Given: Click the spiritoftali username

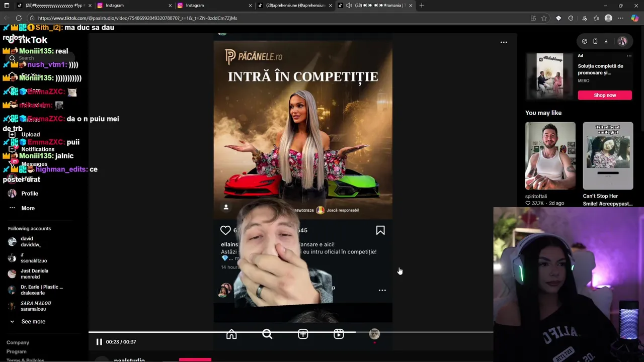Looking at the screenshot, I should [536, 197].
